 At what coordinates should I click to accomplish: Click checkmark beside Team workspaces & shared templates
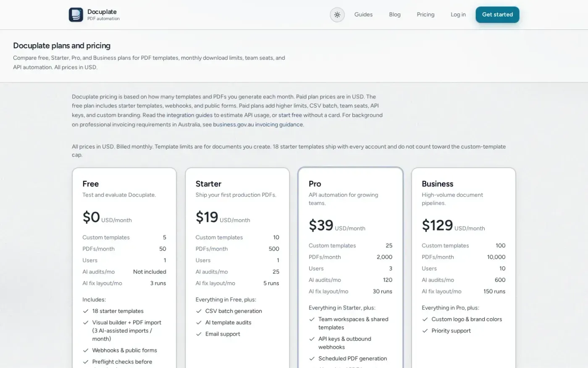[x=312, y=319]
